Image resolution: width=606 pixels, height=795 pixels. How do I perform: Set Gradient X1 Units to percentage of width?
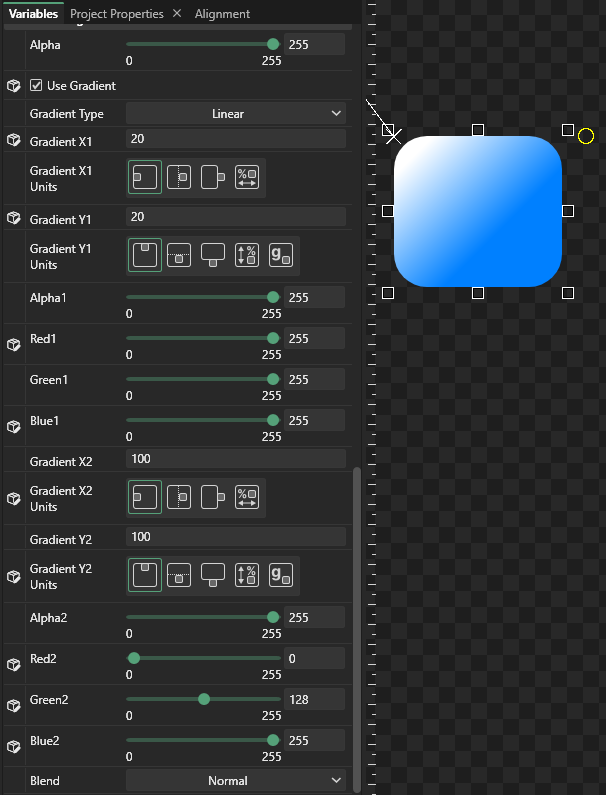click(247, 178)
